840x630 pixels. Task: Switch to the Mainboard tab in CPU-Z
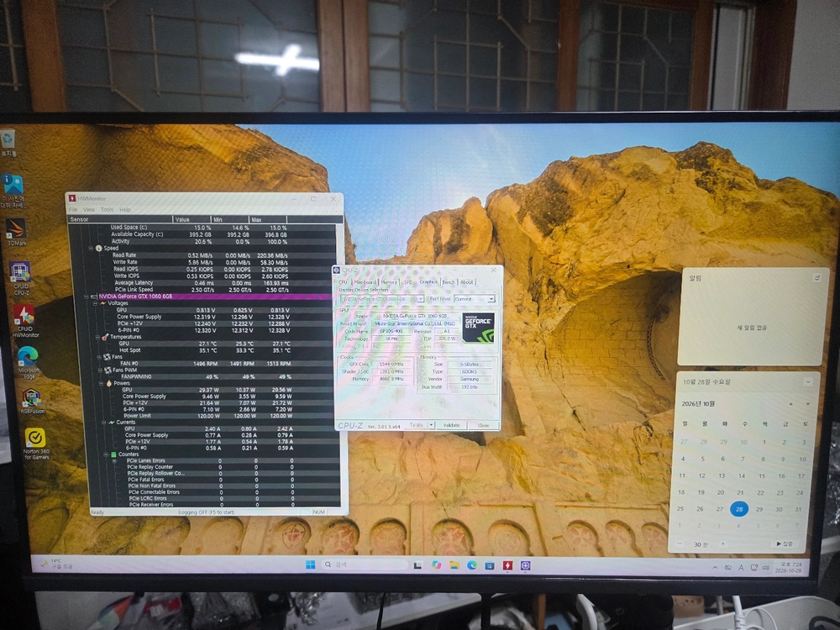[365, 281]
